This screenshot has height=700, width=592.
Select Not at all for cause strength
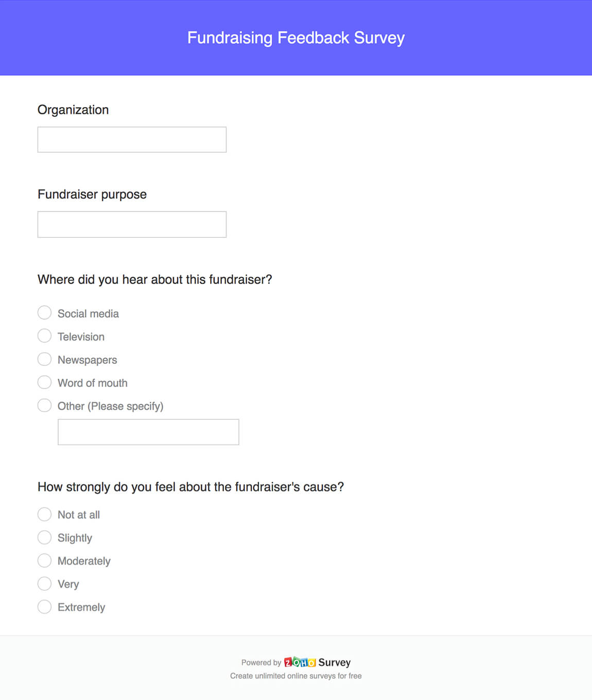pos(44,514)
